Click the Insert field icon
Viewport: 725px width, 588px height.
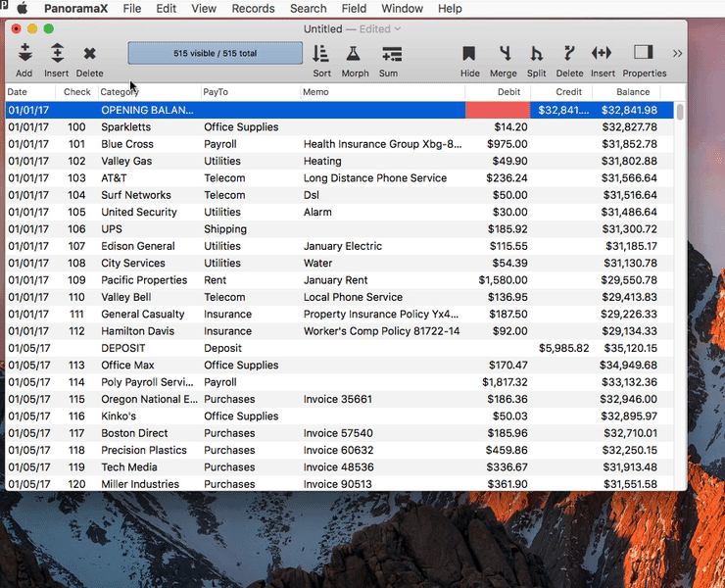602,53
